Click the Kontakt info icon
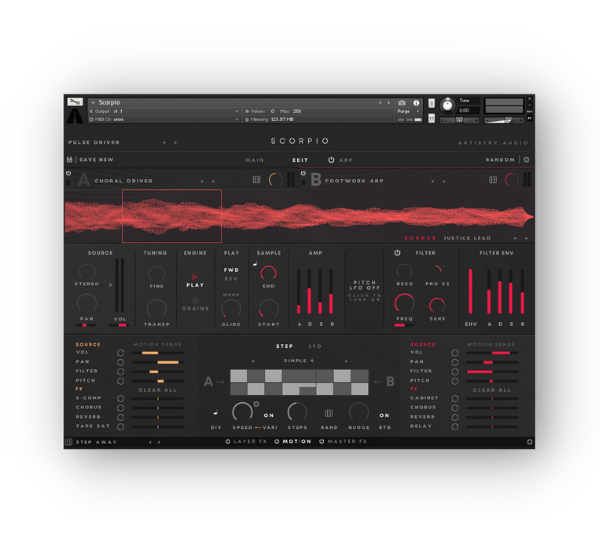The image size is (600, 543). [x=414, y=102]
